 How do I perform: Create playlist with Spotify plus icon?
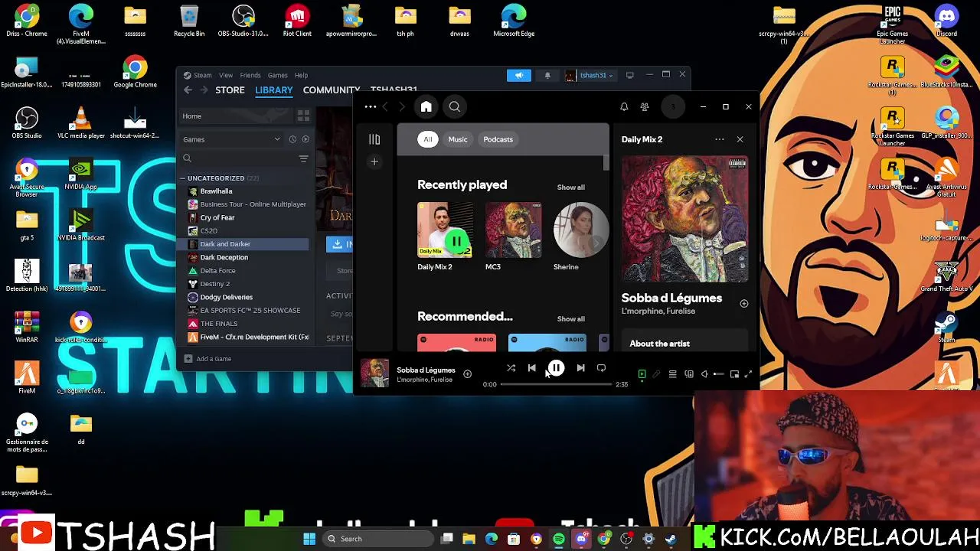tap(374, 161)
